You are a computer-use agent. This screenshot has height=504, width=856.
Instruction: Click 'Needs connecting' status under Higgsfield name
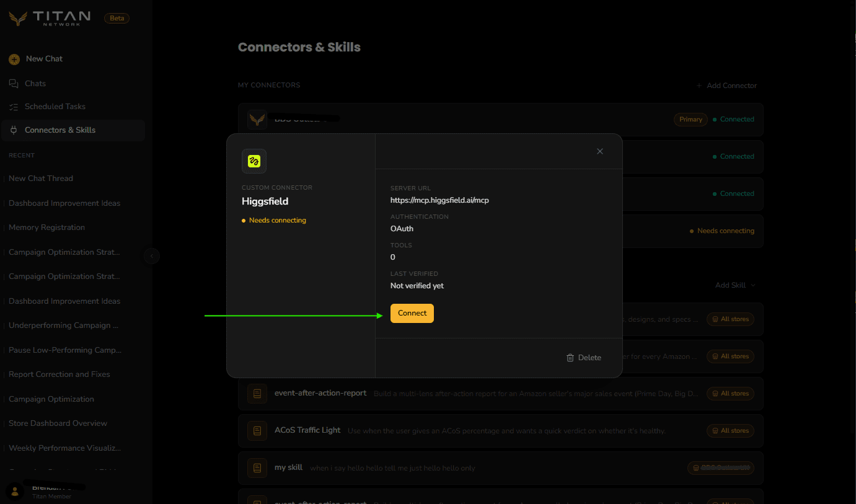[274, 221]
